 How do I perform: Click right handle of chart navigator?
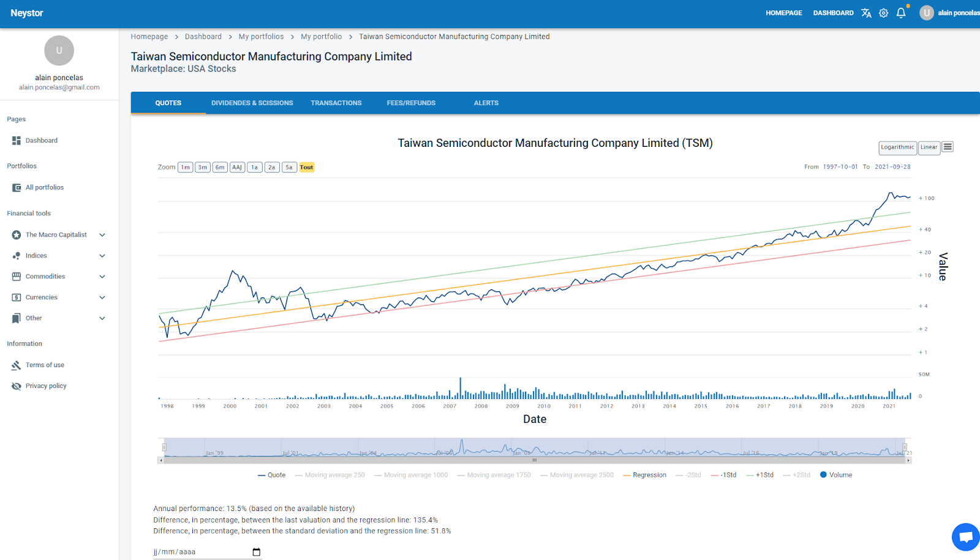tap(905, 447)
